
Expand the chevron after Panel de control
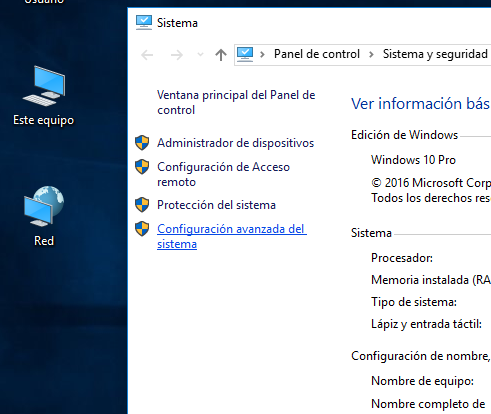point(371,54)
